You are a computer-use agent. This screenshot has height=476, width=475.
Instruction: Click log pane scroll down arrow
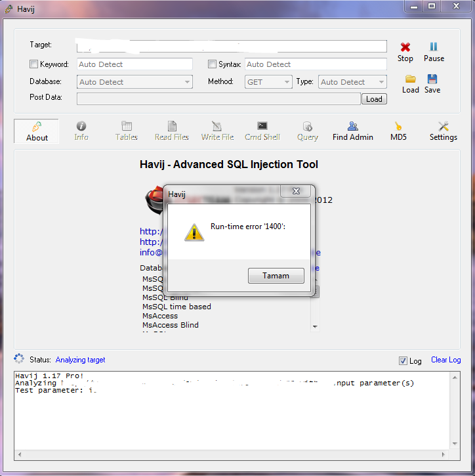click(455, 444)
